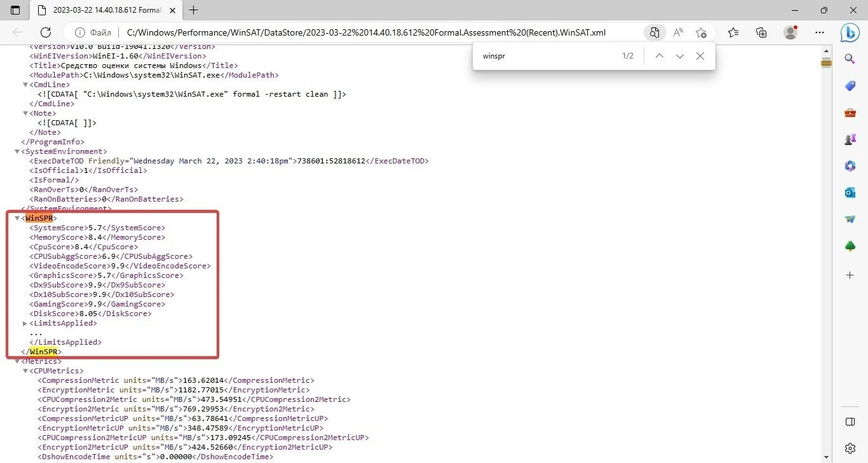868x463 pixels.
Task: Open the Favorites star list icon
Action: click(x=733, y=32)
